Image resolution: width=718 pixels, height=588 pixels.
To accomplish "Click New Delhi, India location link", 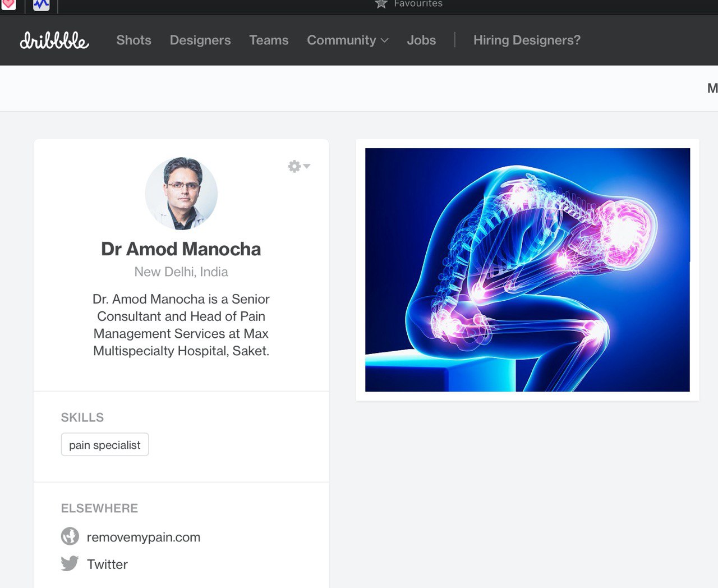I will tap(181, 272).
